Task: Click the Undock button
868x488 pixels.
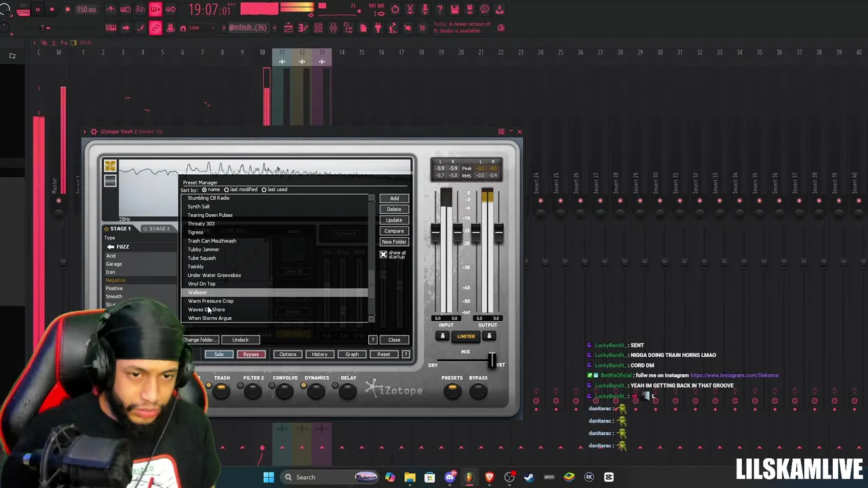Action: [x=240, y=340]
